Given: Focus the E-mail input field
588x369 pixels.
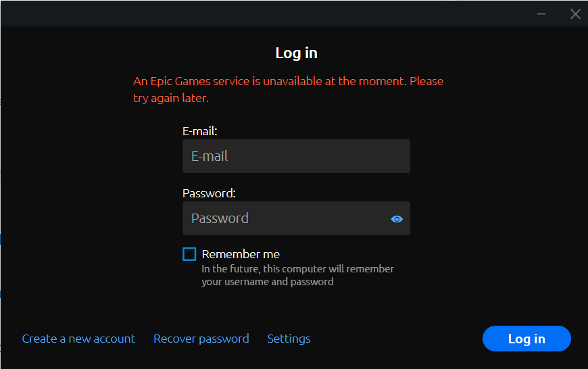Looking at the screenshot, I should 296,156.
